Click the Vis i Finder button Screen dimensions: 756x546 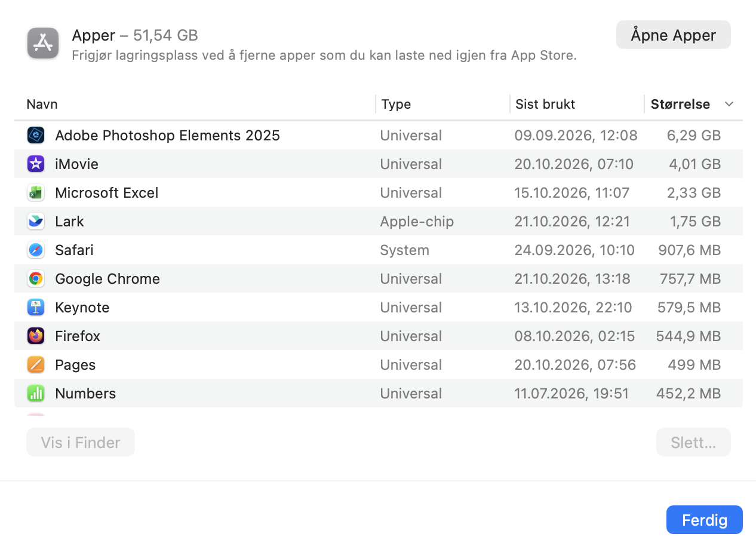click(81, 442)
